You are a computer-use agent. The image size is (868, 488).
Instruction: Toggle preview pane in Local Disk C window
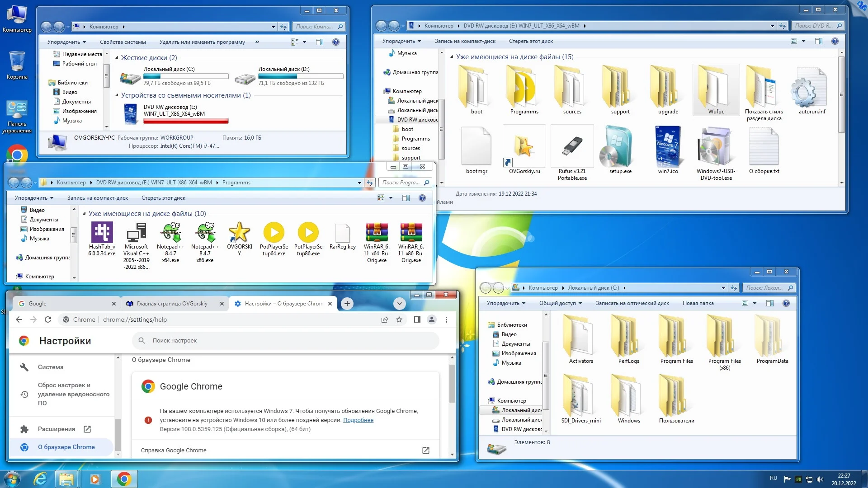(x=770, y=303)
